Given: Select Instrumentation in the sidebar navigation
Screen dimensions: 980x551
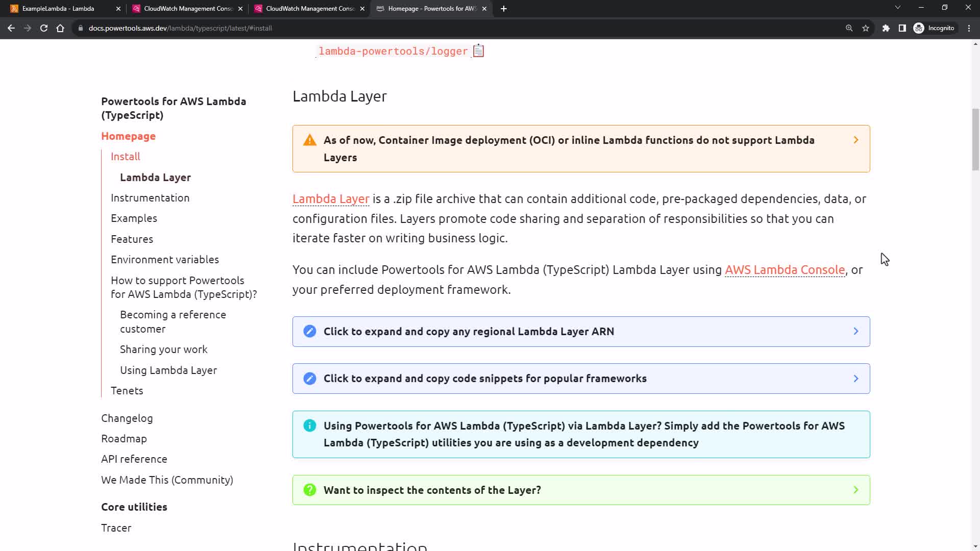Looking at the screenshot, I should (150, 198).
